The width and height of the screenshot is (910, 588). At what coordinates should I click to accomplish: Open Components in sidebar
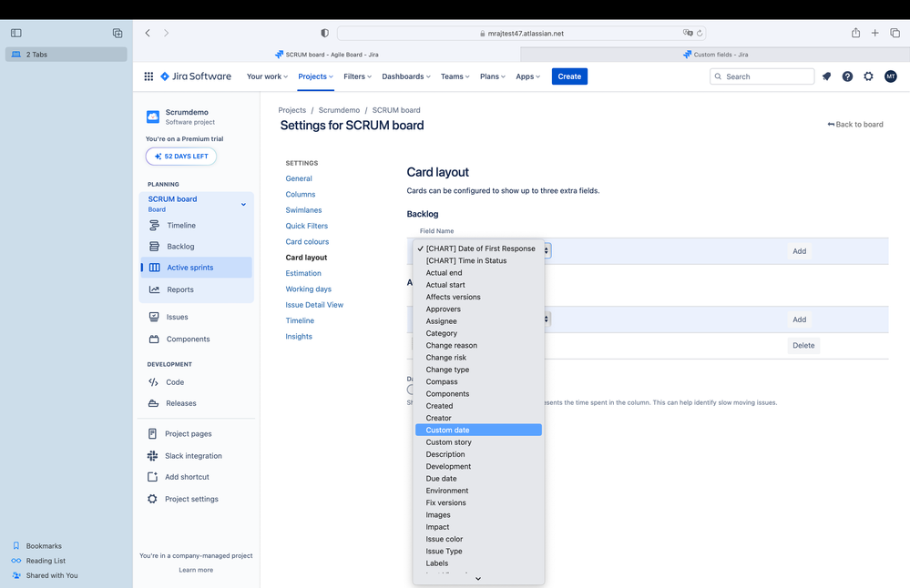coord(196,339)
